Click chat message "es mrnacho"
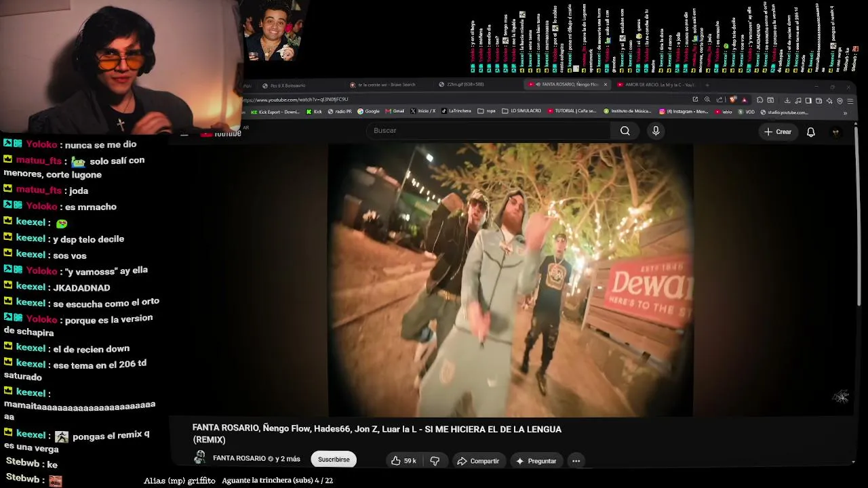The image size is (868, 488). 91,207
